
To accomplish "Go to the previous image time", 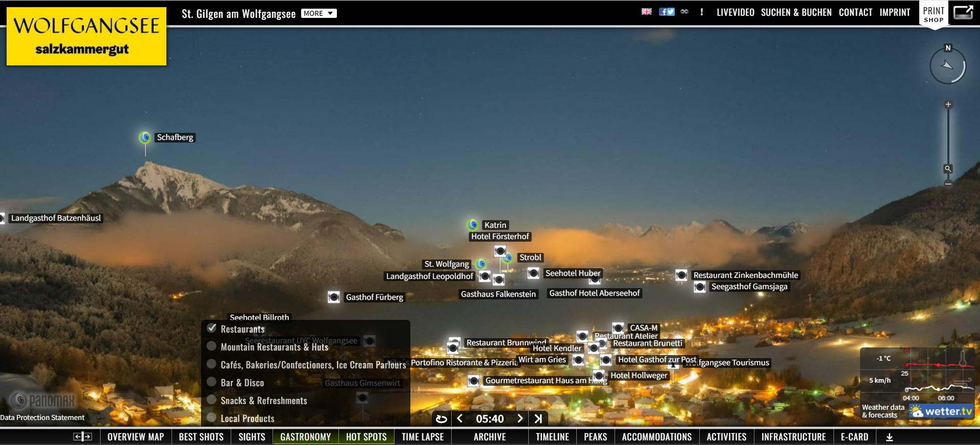I will (x=460, y=418).
